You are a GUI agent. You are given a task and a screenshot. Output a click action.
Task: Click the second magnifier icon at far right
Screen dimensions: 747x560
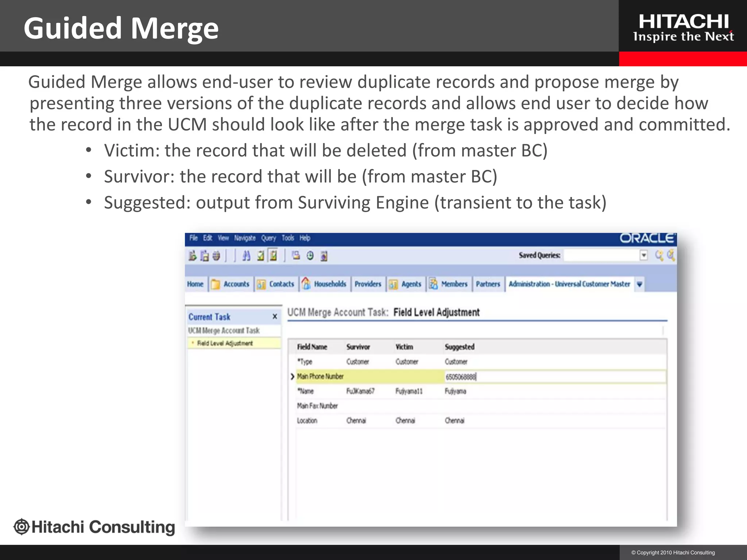(x=671, y=255)
